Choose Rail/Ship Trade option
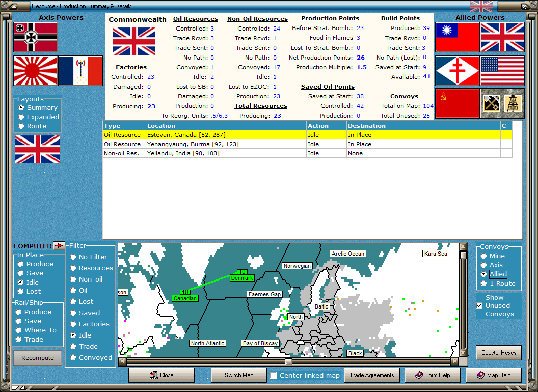Viewport: 538px width, 392px height. pyautogui.click(x=30, y=339)
